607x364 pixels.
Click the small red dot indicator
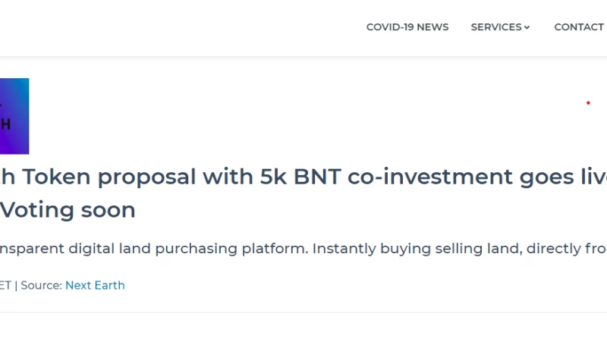[588, 103]
